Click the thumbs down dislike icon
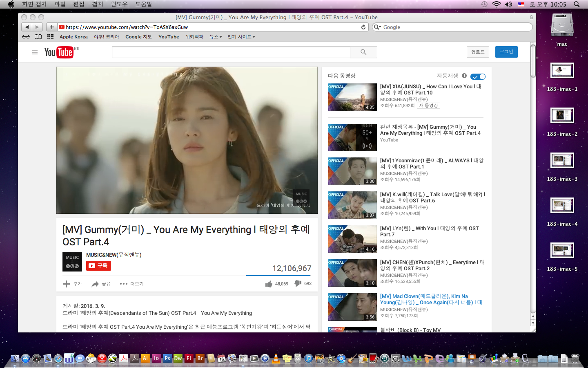This screenshot has height=368, width=588. coord(298,283)
